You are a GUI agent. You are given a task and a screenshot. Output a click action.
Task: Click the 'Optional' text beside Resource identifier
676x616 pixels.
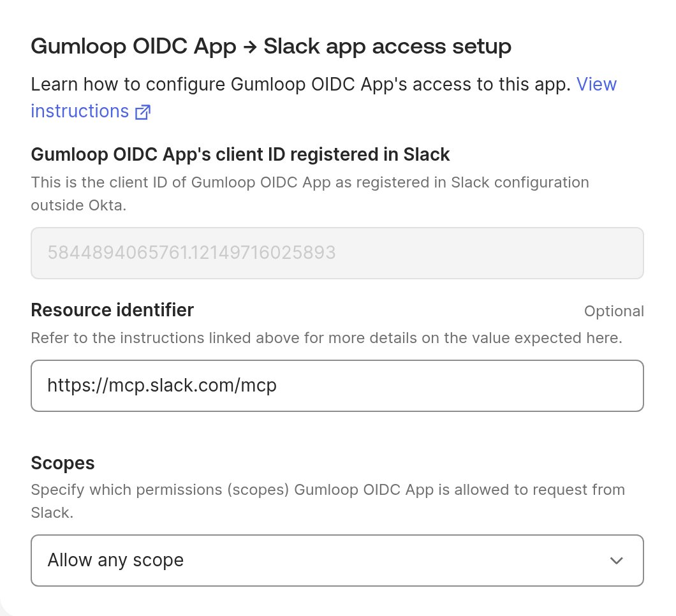click(614, 311)
